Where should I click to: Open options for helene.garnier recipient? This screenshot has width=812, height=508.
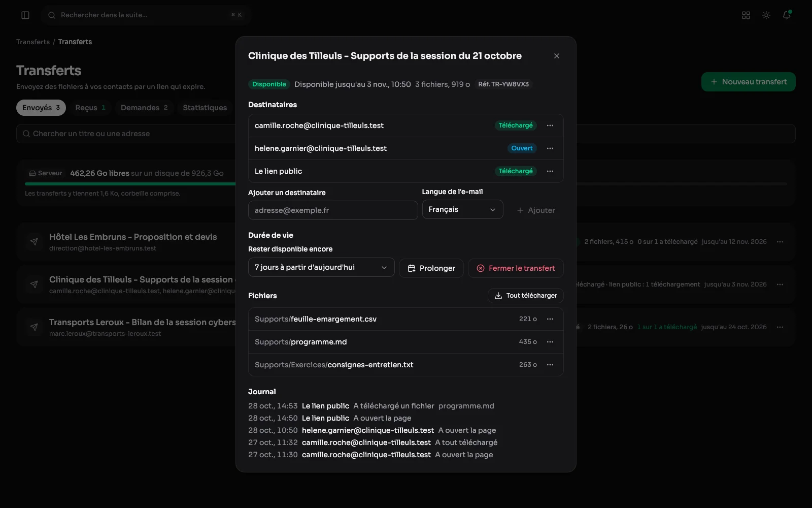(550, 148)
